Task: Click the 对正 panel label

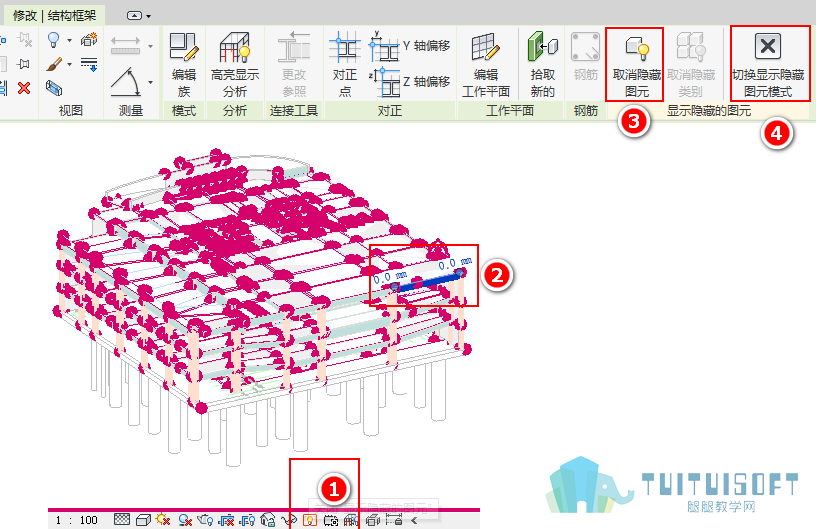Action: 390,111
